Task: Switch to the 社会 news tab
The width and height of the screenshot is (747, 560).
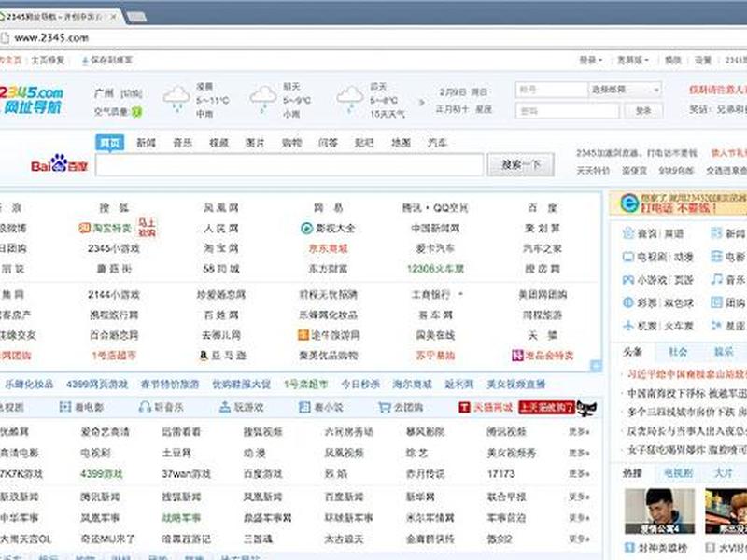Action: (x=678, y=352)
